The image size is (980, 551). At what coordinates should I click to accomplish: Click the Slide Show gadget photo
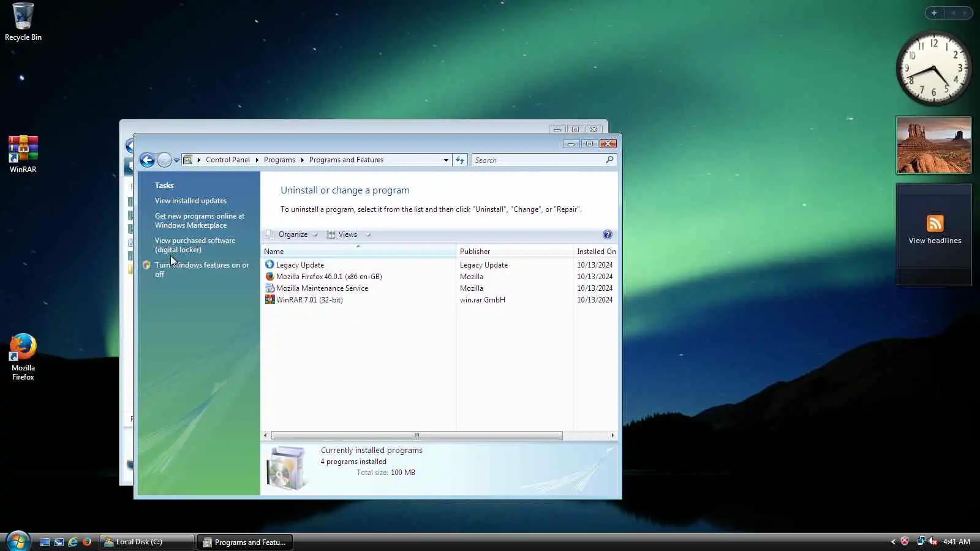(x=933, y=145)
